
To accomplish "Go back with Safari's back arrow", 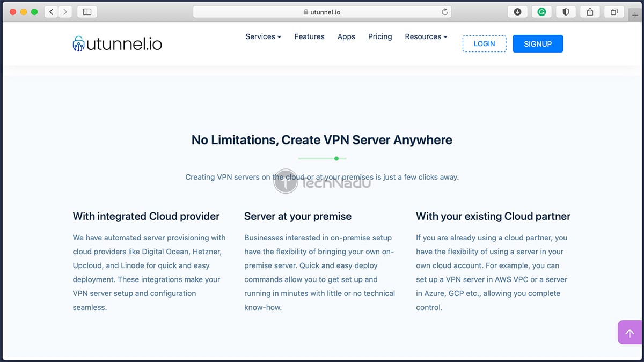I will (52, 11).
